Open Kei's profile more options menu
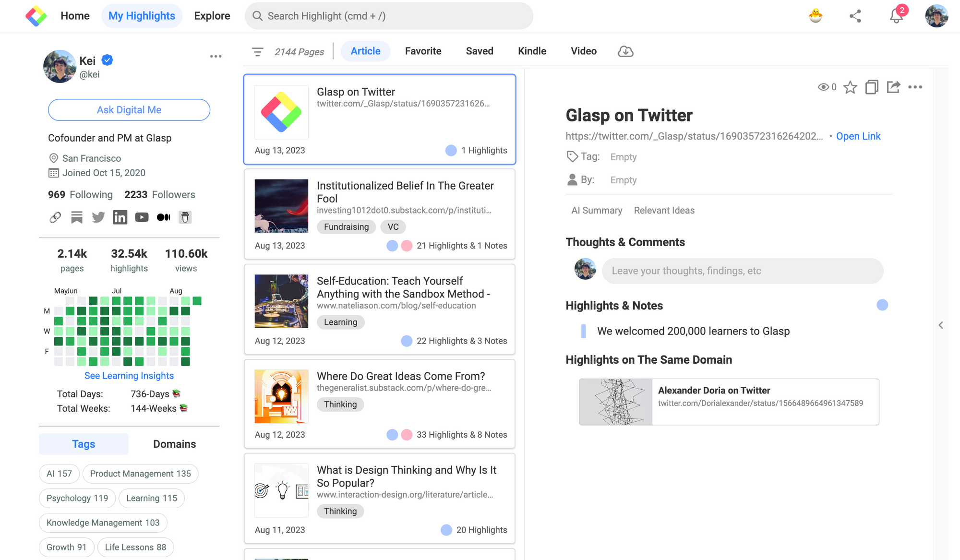The image size is (960, 560). click(216, 57)
